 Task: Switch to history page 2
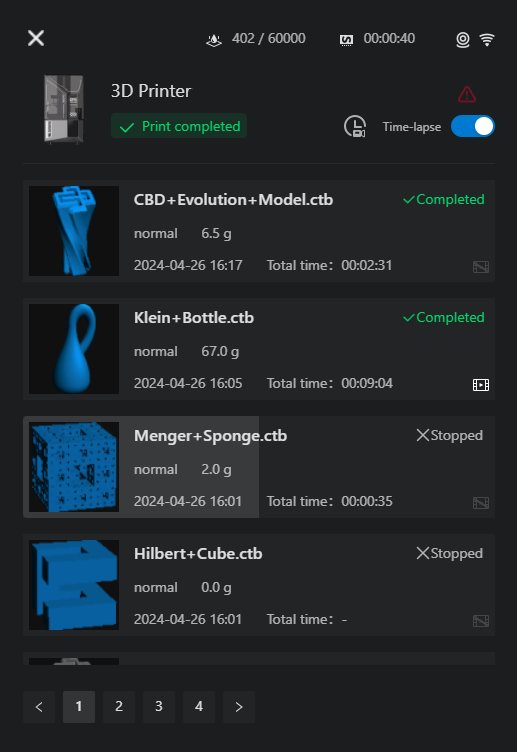coord(119,706)
